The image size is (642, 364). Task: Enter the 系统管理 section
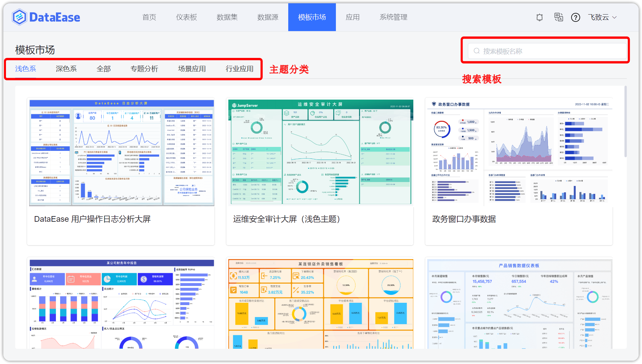click(x=393, y=17)
